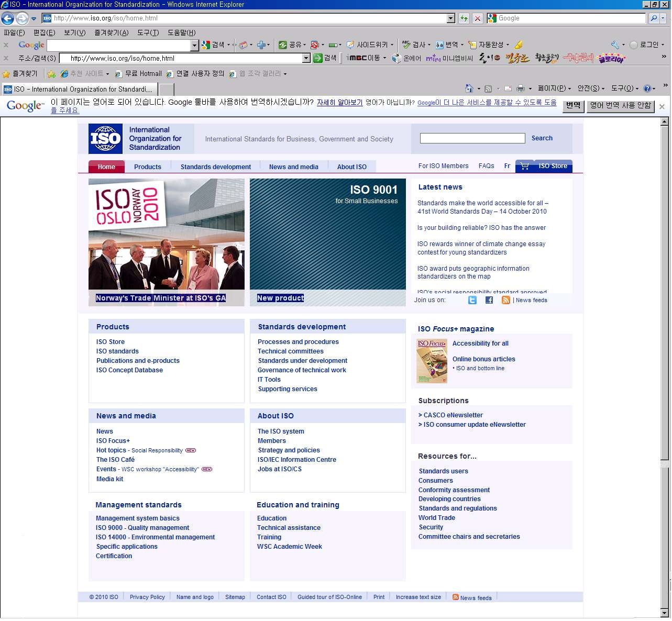Click the Facebook icon beside Join us on

tap(489, 300)
